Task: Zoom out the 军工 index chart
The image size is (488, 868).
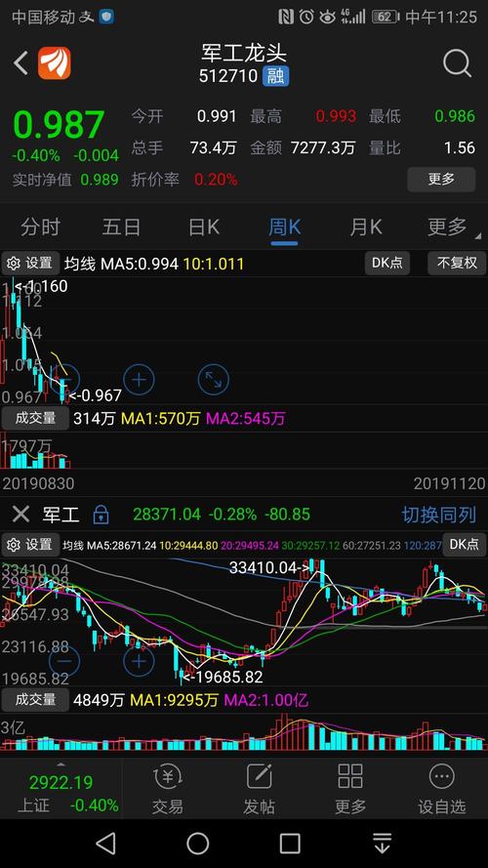Action: (x=64, y=661)
